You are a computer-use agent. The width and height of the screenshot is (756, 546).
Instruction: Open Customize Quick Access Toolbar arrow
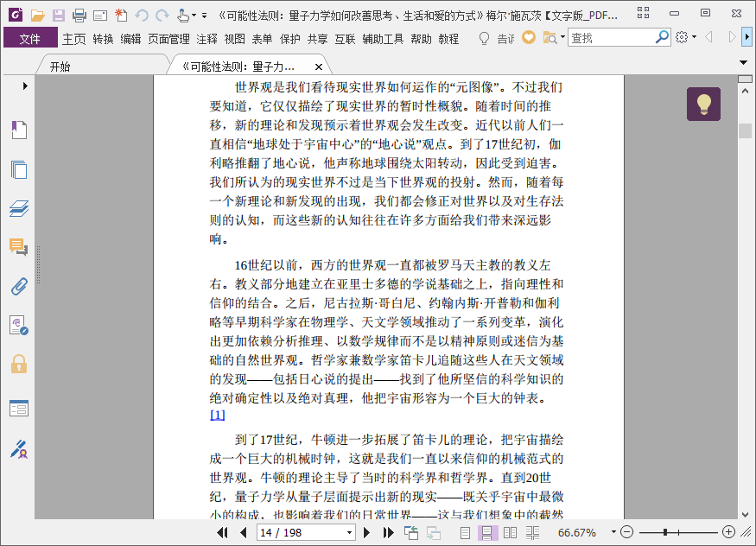click(x=205, y=16)
